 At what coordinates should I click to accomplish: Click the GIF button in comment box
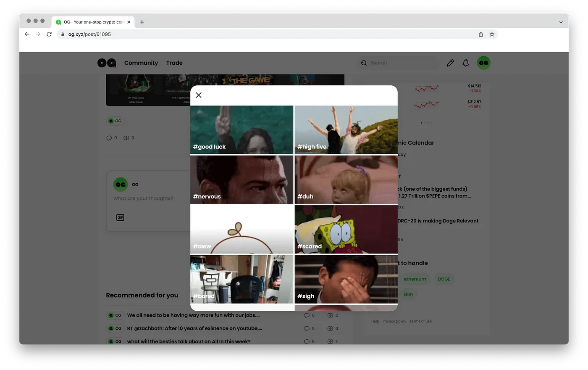click(x=120, y=217)
